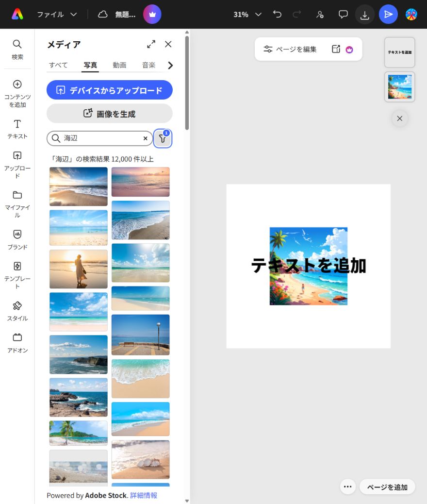Image resolution: width=427 pixels, height=504 pixels.
Task: Select the pink sunset sea photo
Action: (x=140, y=182)
